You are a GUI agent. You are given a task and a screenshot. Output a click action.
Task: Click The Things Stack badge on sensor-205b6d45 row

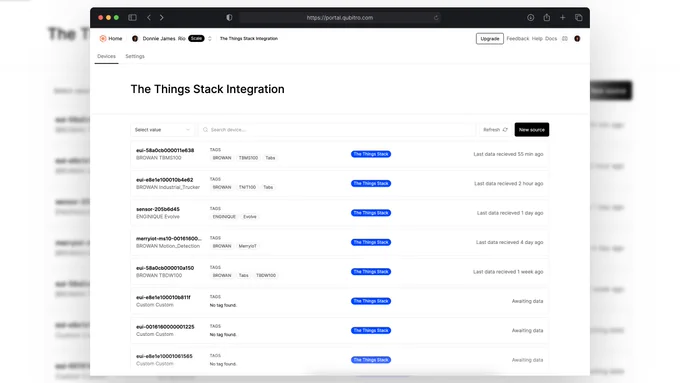coord(371,213)
